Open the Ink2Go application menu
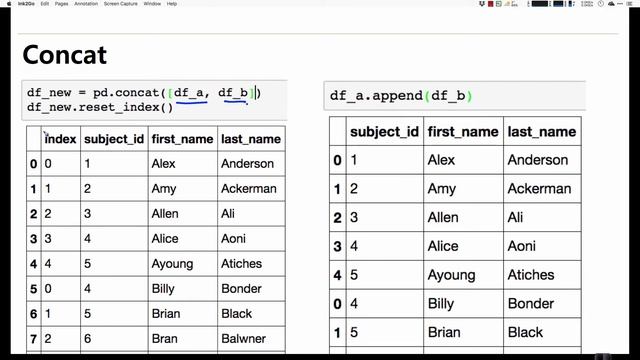Image resolution: width=640 pixels, height=360 pixels. (26, 4)
